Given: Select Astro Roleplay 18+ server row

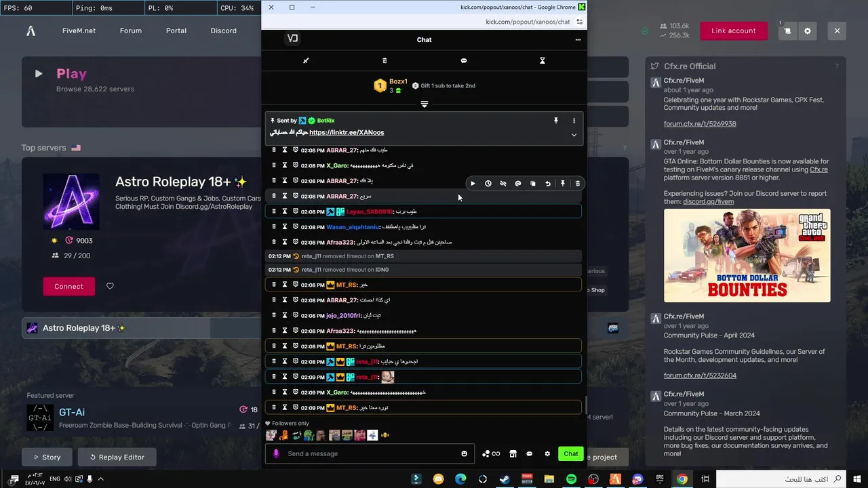Looking at the screenshot, I should tap(141, 328).
